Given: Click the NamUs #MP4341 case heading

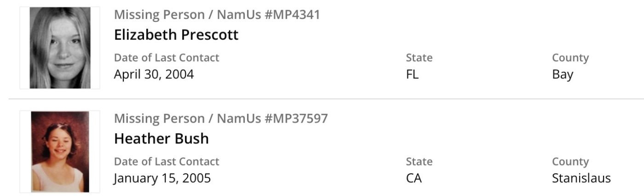Looking at the screenshot, I should point(217,15).
